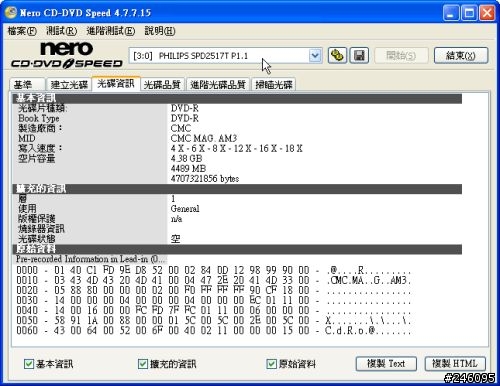The width and height of the screenshot is (500, 386).
Task: Click the 複製 HTML button
Action: click(455, 364)
